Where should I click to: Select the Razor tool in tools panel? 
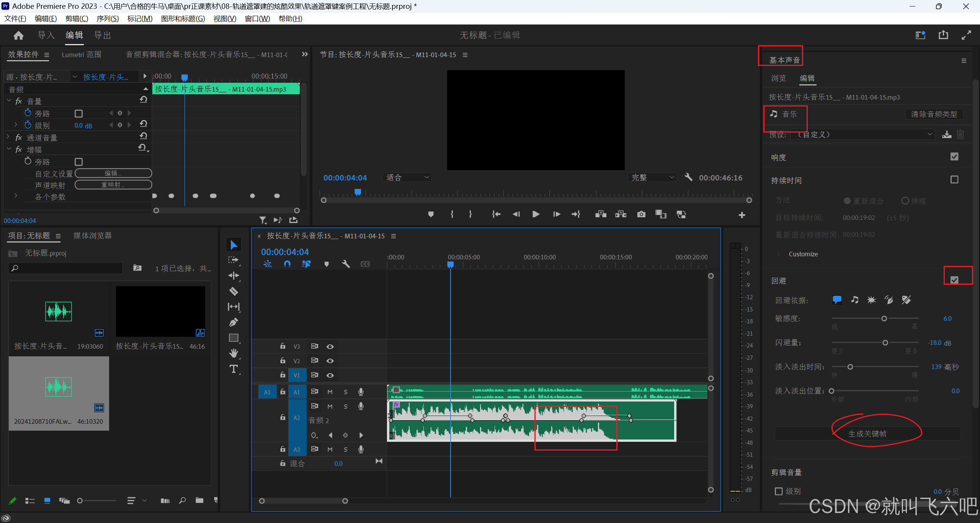[x=234, y=292]
